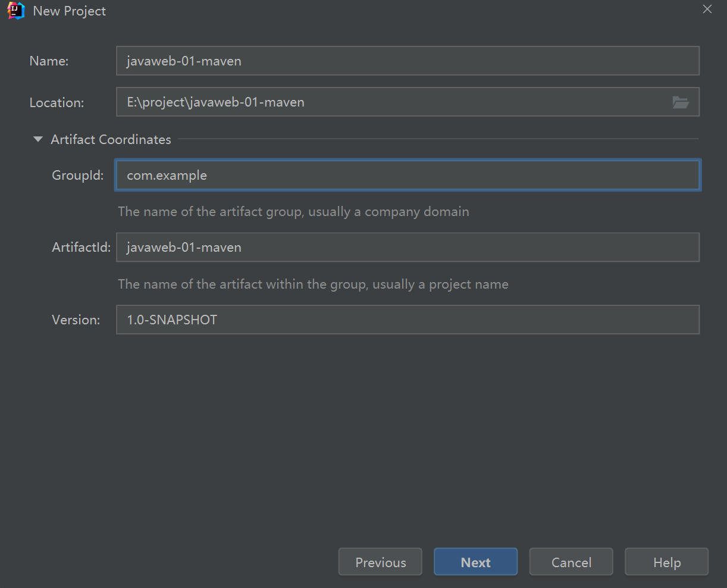
Task: Click inside the Location path field
Action: click(393, 102)
